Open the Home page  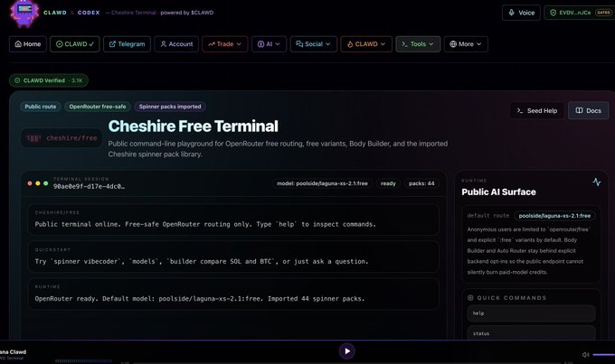[28, 44]
